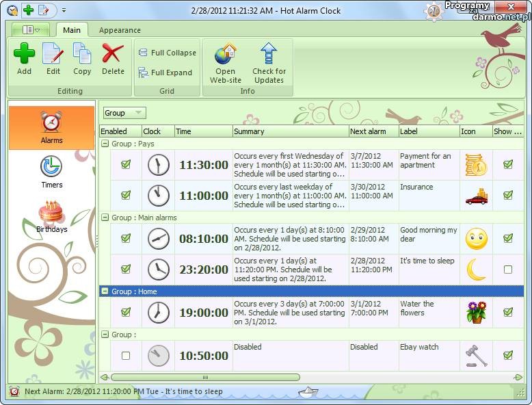
Task: Disable the 08:10:00 alarm Enabled checkbox
Action: [x=126, y=239]
